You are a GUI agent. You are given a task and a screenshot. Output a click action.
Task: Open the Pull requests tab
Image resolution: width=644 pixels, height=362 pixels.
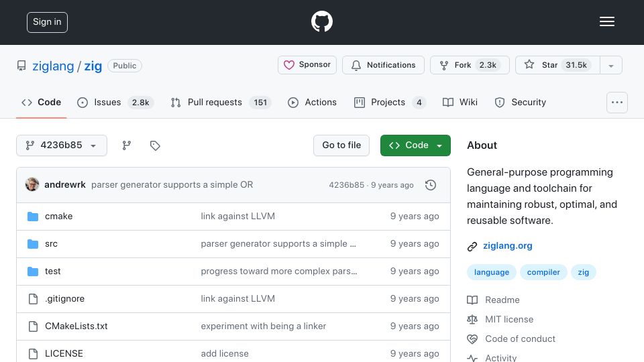click(x=221, y=102)
